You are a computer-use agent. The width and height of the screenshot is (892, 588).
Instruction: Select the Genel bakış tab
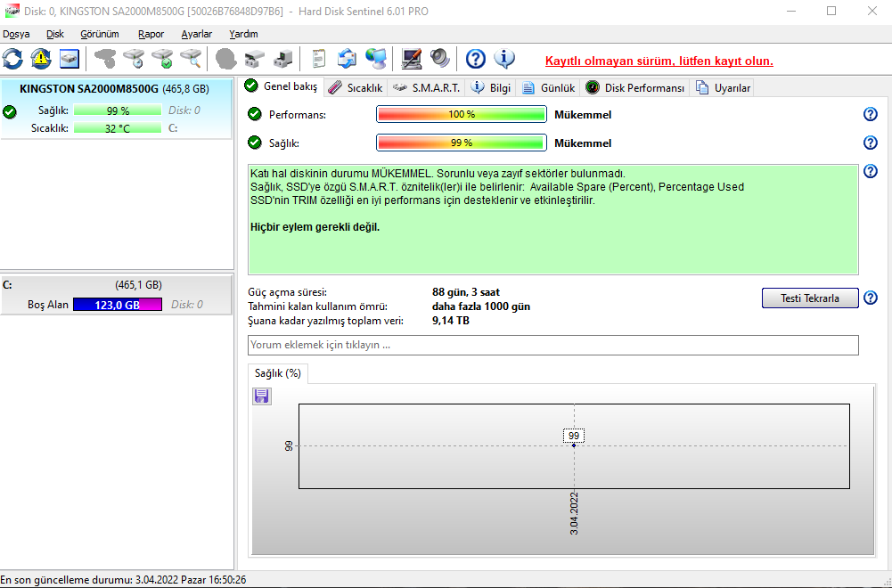[282, 86]
